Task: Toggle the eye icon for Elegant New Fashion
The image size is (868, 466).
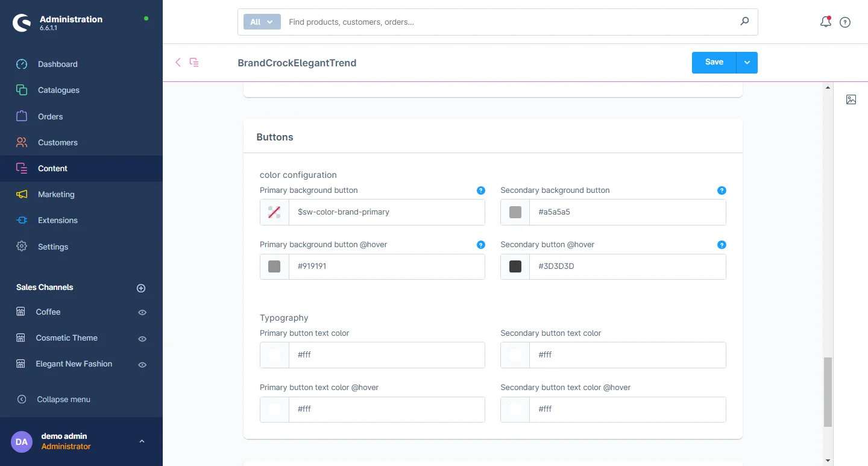Action: pos(142,365)
